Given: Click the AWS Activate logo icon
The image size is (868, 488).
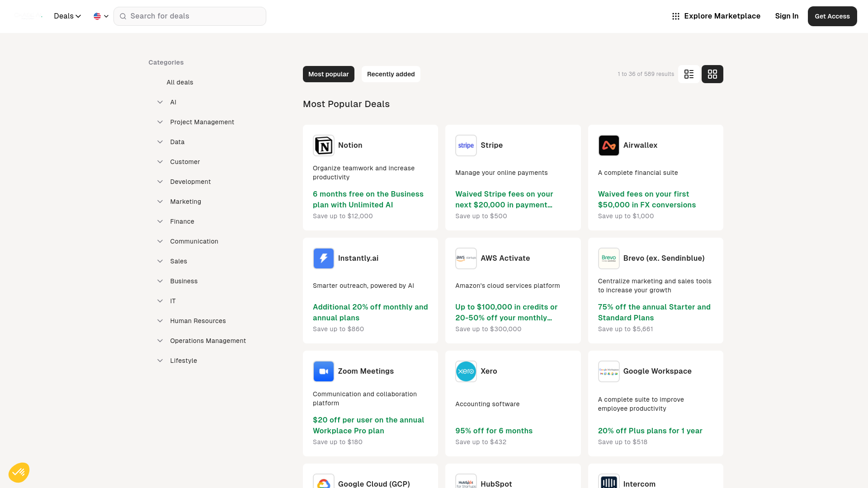Looking at the screenshot, I should pos(466,258).
